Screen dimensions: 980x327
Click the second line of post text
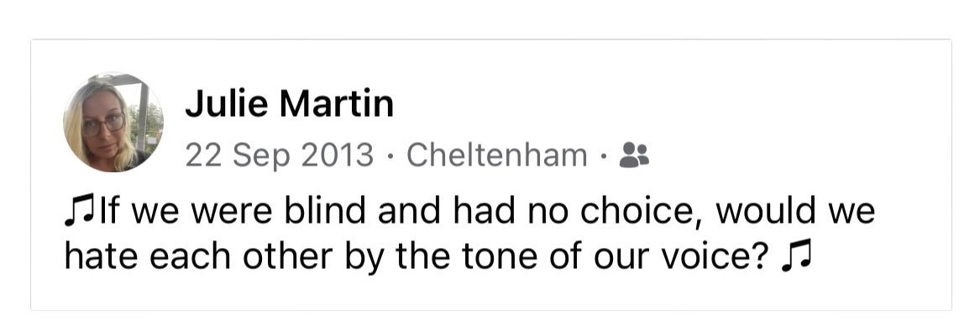tap(438, 257)
